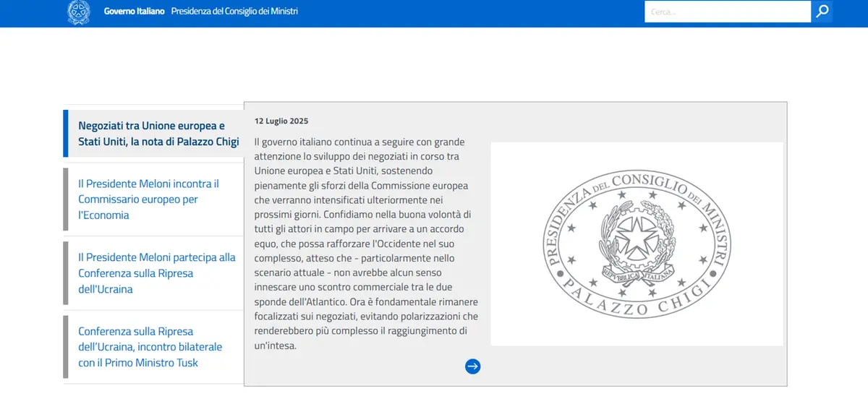Click the Italian Republic emblem logo in header
The height and width of the screenshot is (412, 868).
pos(79,12)
